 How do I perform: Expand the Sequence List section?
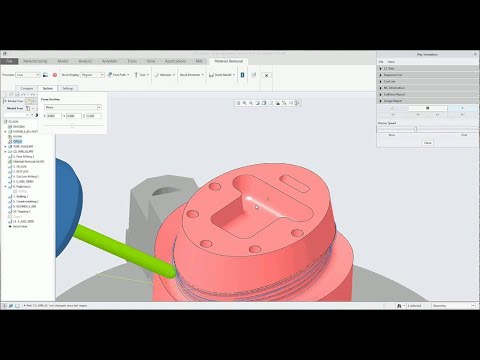tap(428, 75)
